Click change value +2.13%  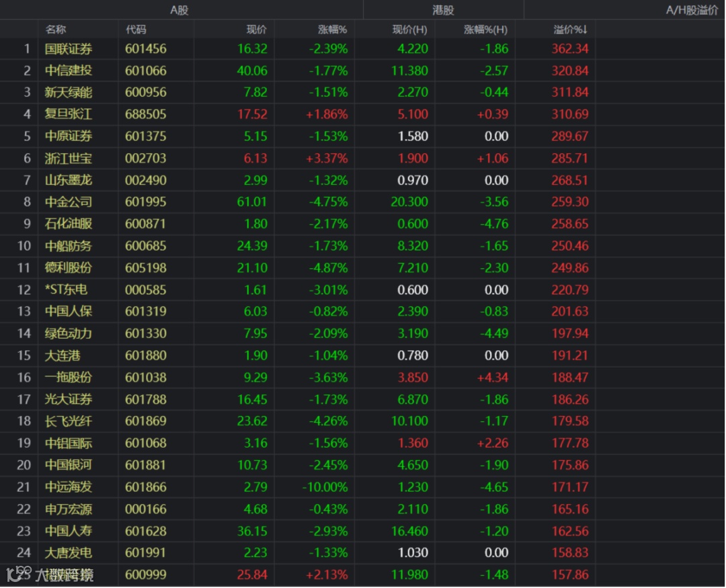click(327, 575)
